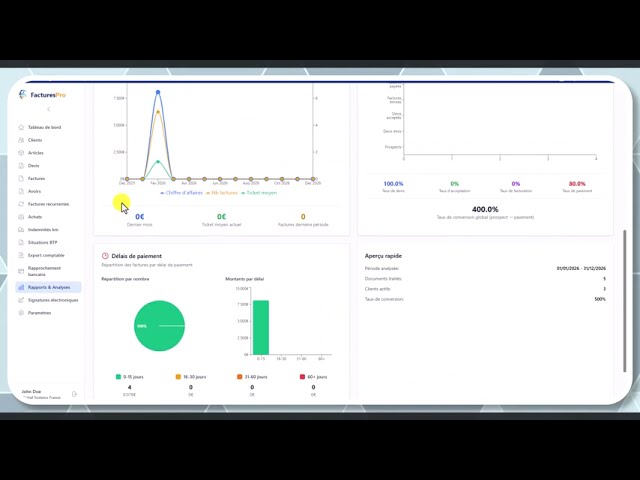This screenshot has width=640, height=480.
Task: Click the home icon for Tableau de bord
Action: coord(21,127)
